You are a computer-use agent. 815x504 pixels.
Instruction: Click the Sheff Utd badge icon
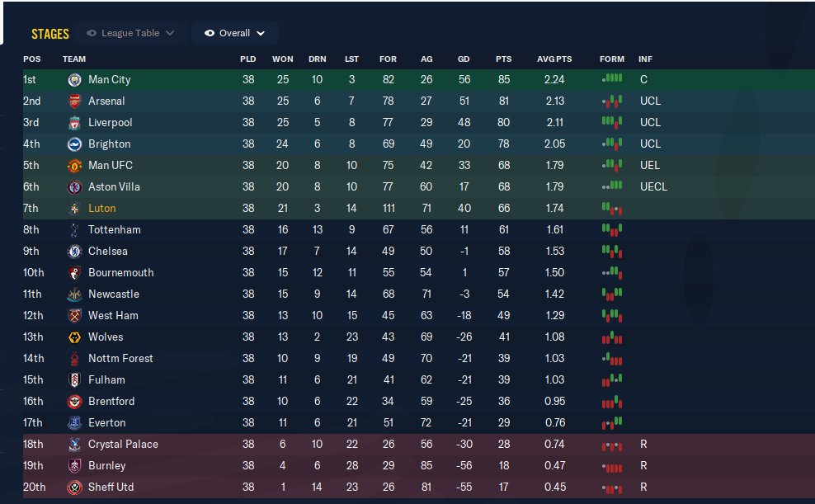coord(75,488)
